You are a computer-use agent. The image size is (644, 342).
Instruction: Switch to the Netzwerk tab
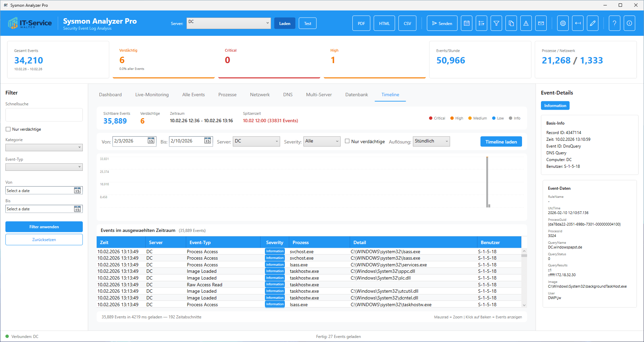pyautogui.click(x=259, y=95)
